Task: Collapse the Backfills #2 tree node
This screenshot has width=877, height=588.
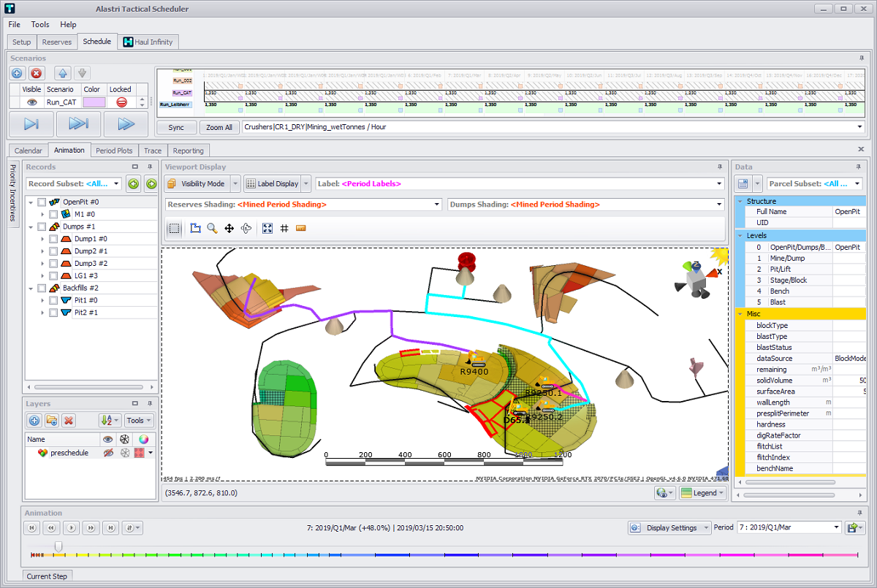Action: [x=31, y=289]
